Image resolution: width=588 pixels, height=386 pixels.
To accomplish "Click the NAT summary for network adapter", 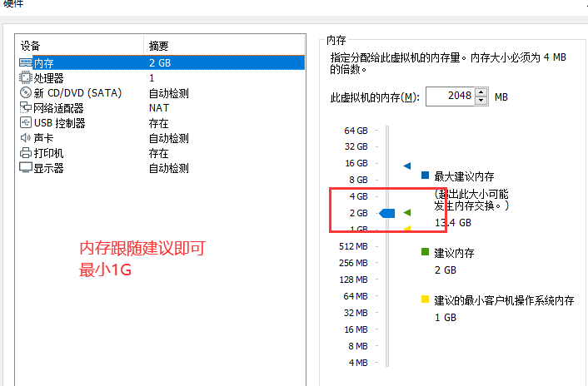I will coord(159,108).
